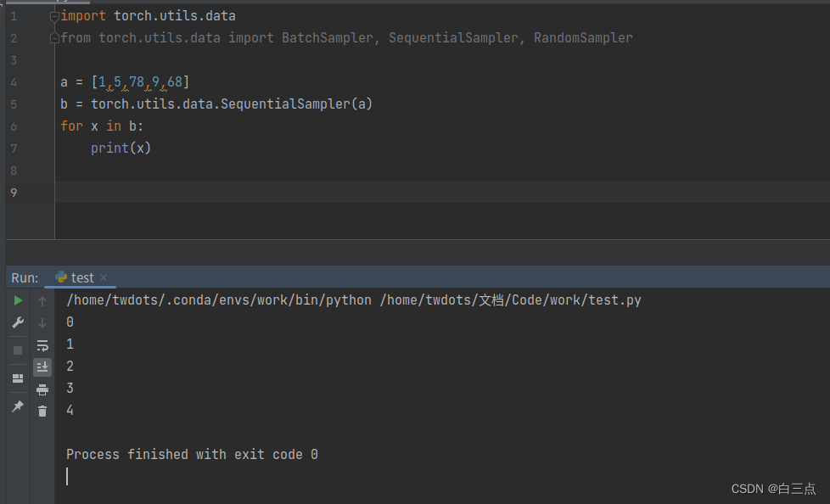Screen dimensions: 830x504
Task: Toggle scroll to end of output
Action: (42, 367)
